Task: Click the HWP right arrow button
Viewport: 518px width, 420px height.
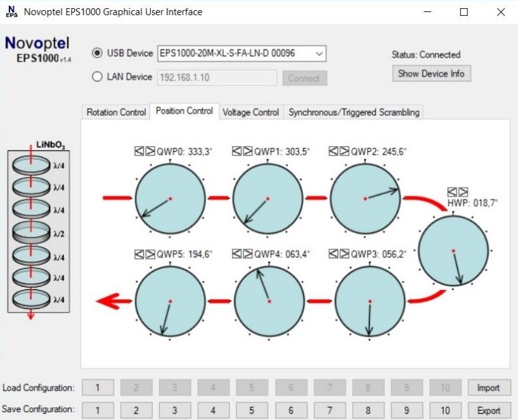Action: pos(463,192)
